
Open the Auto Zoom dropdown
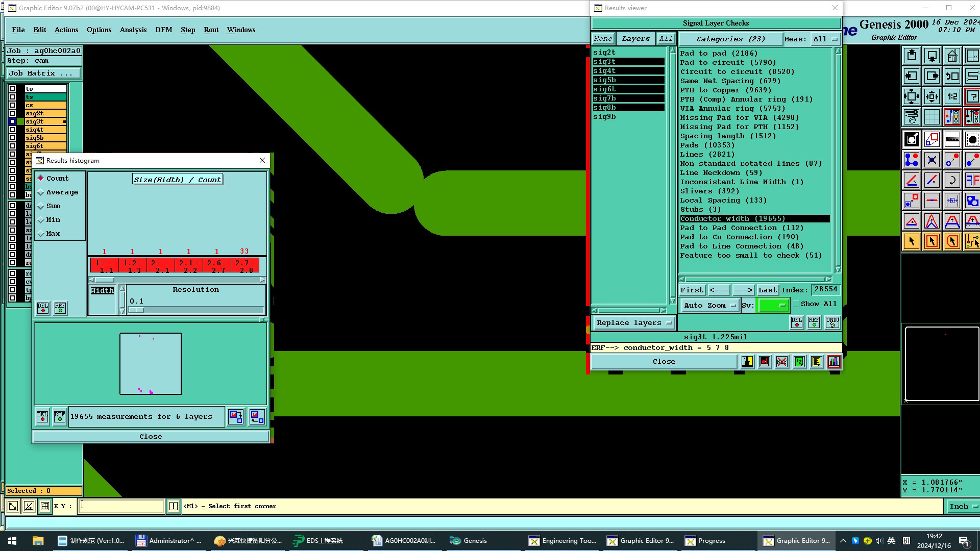709,306
